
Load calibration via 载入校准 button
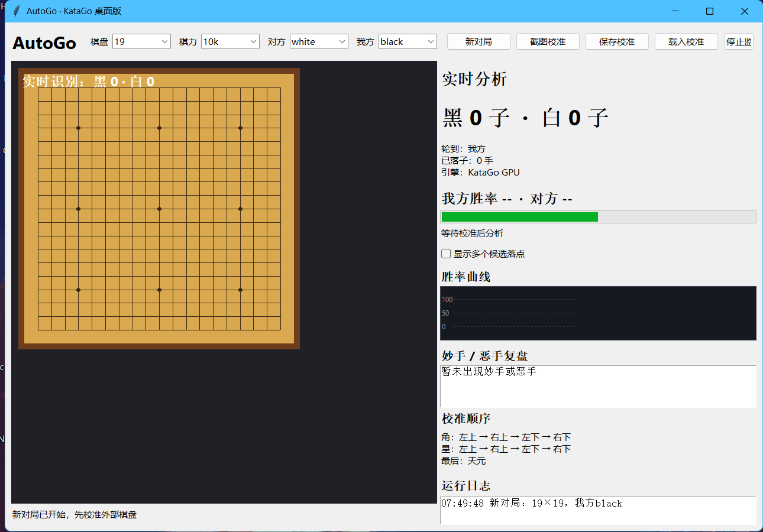686,41
